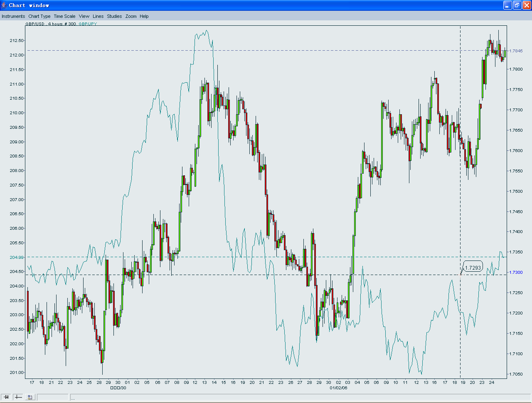
Task: Maximize the Chart window
Action: (x=517, y=5)
